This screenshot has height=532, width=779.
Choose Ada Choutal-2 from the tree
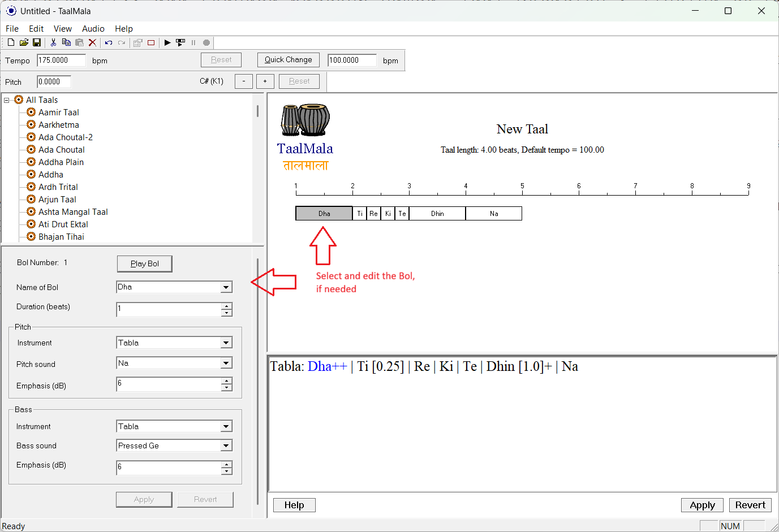click(65, 137)
